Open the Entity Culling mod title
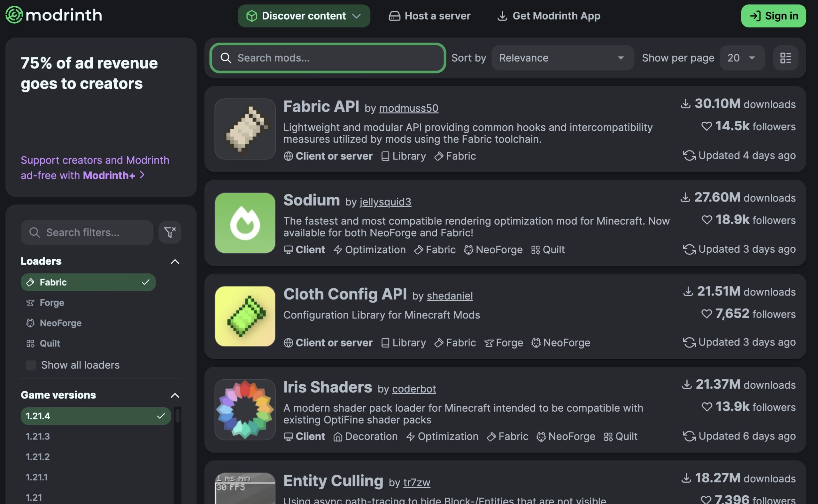This screenshot has height=504, width=818. (x=333, y=481)
